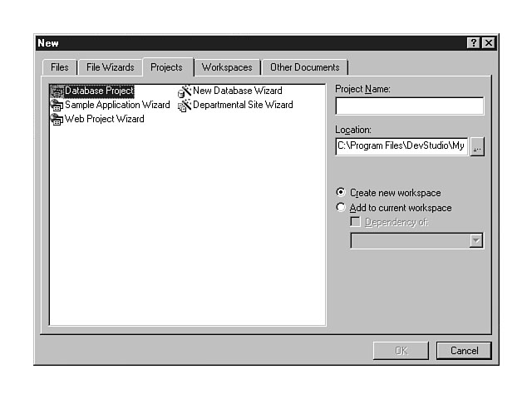Screen dimensions: 532x399
Task: Click the Cancel button
Action: pyautogui.click(x=464, y=351)
